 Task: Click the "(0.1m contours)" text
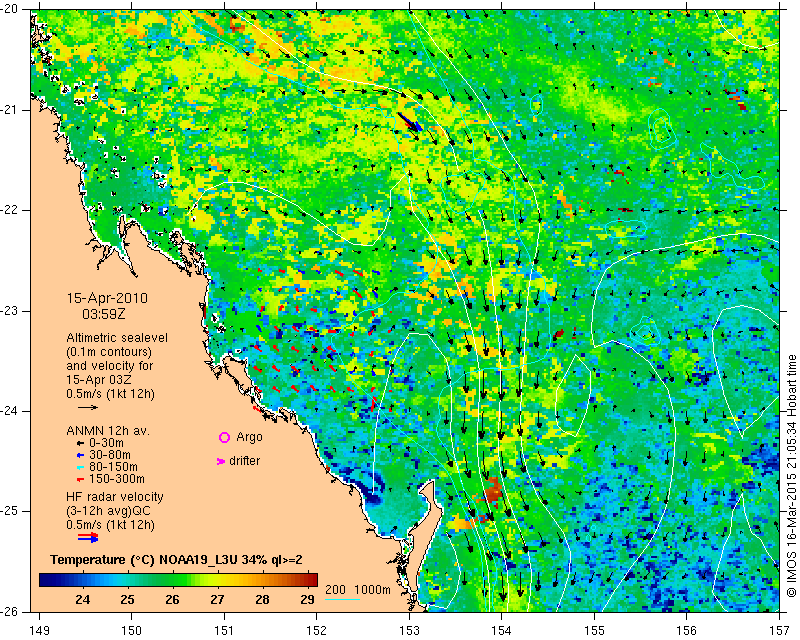109,352
